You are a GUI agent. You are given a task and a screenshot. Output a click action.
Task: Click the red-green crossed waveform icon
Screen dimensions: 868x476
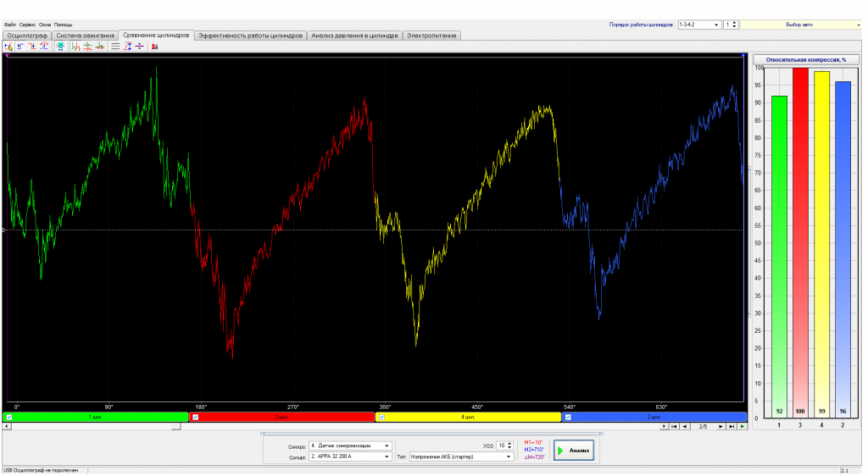click(87, 47)
